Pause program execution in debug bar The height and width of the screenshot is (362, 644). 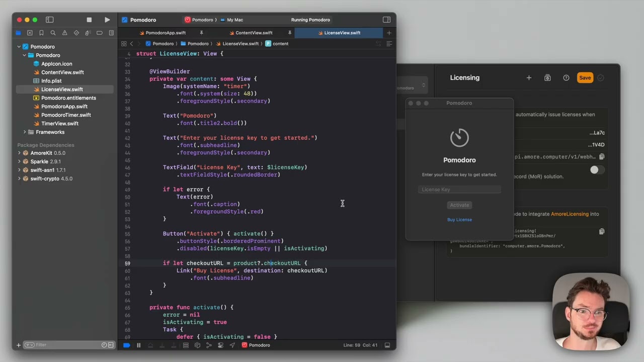138,345
